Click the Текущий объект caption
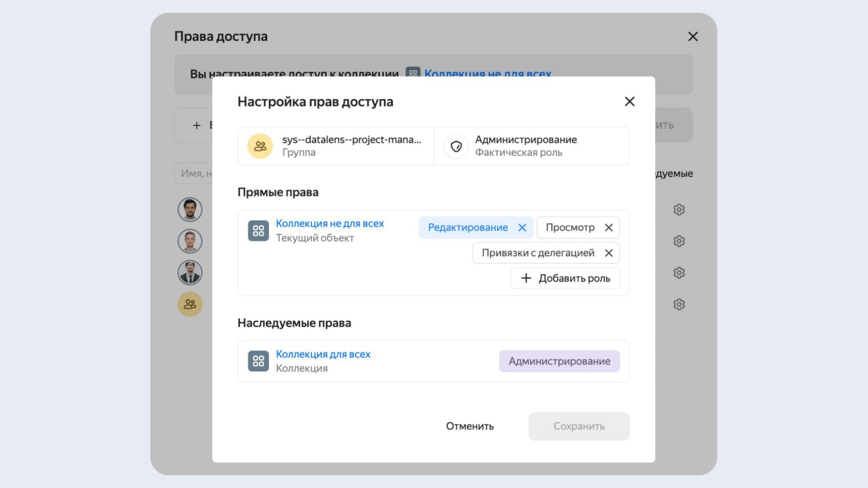Screen dimensions: 868x488 (x=315, y=238)
